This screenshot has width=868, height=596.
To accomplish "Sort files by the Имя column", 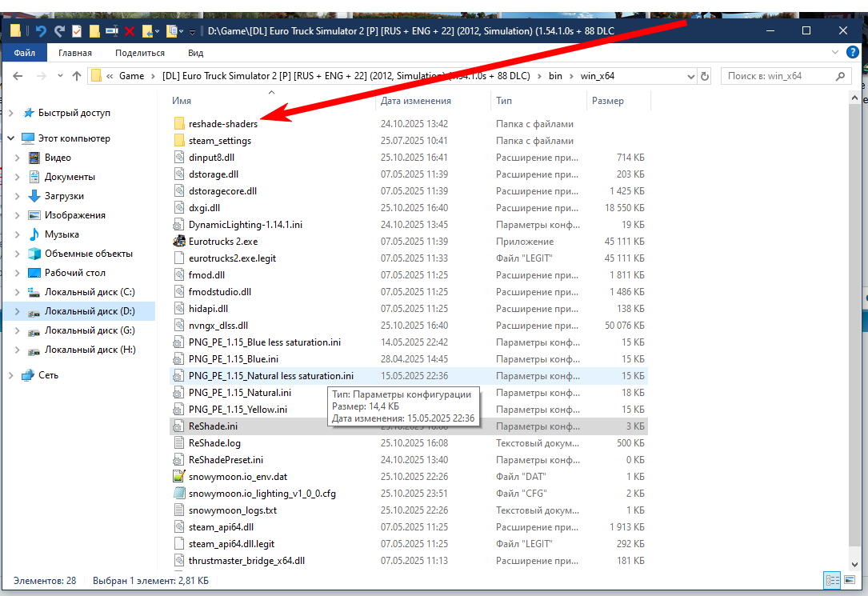I will pos(182,101).
